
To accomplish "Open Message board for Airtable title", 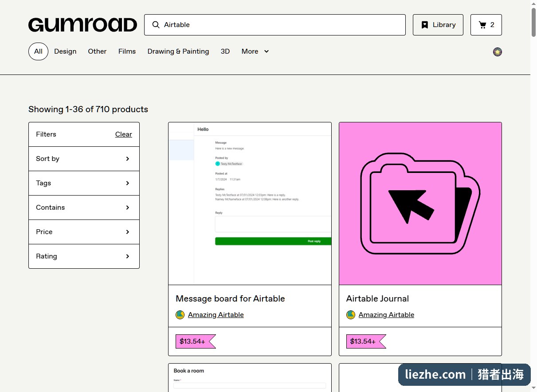I will tap(230, 299).
